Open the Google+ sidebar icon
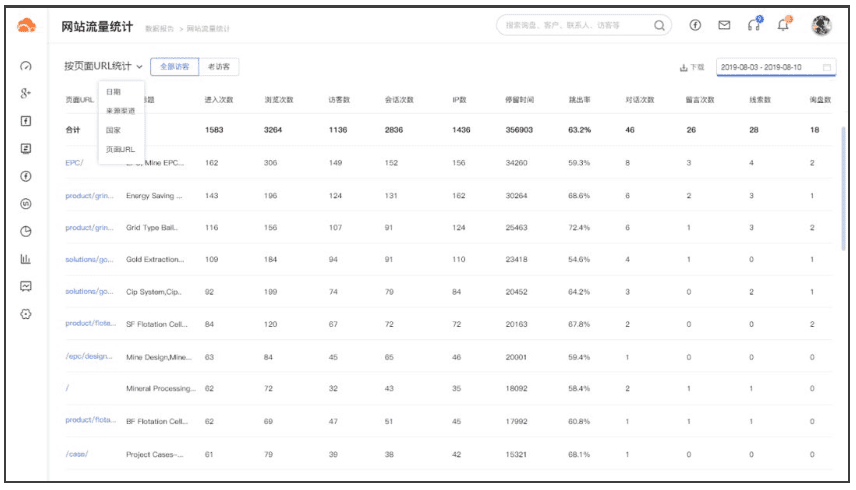Viewport: 856px width, 490px height. [26, 93]
